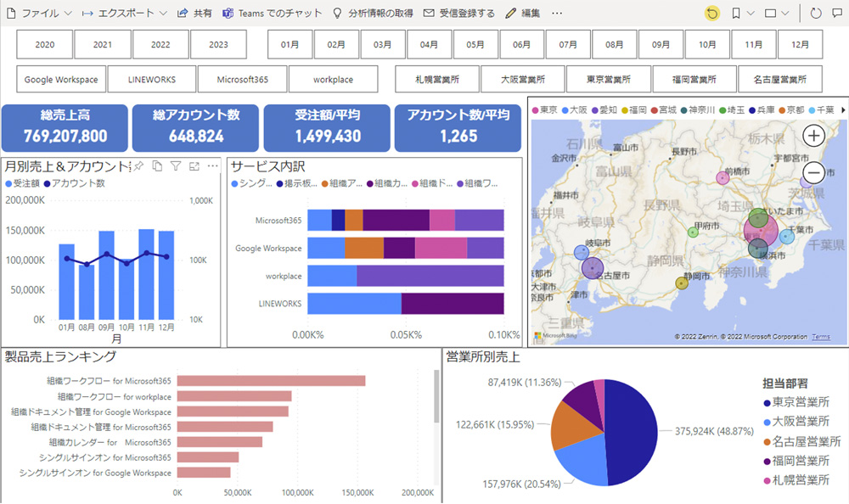Click the 総売上高 card

(65, 128)
